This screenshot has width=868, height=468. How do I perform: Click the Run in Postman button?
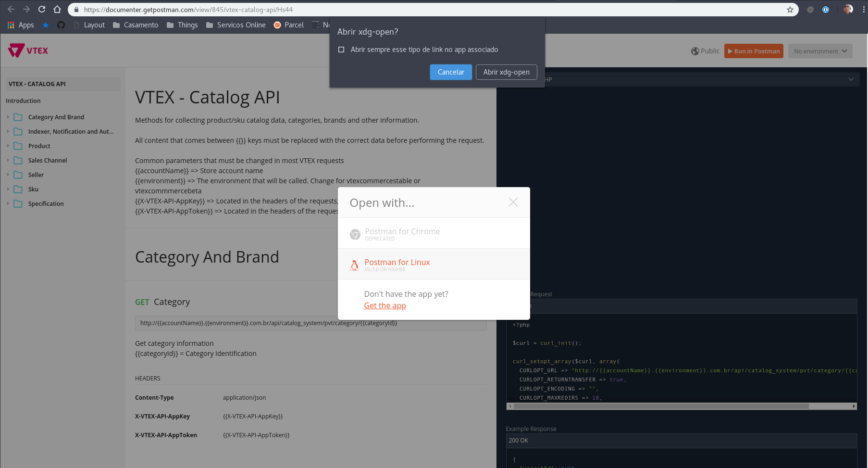pos(754,51)
